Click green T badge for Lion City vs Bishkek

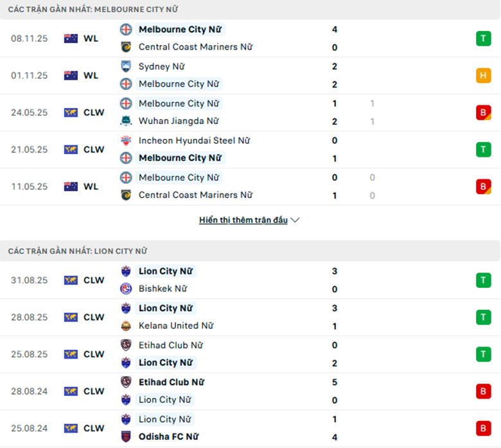pyautogui.click(x=483, y=280)
